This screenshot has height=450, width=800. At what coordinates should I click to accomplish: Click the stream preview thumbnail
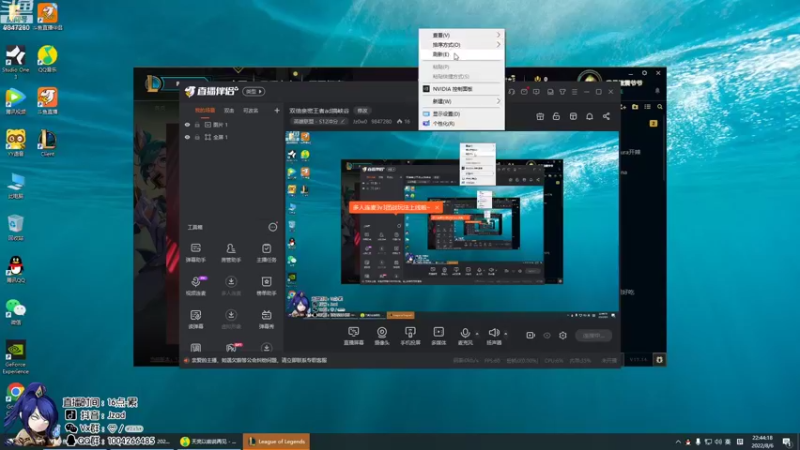pos(452,224)
